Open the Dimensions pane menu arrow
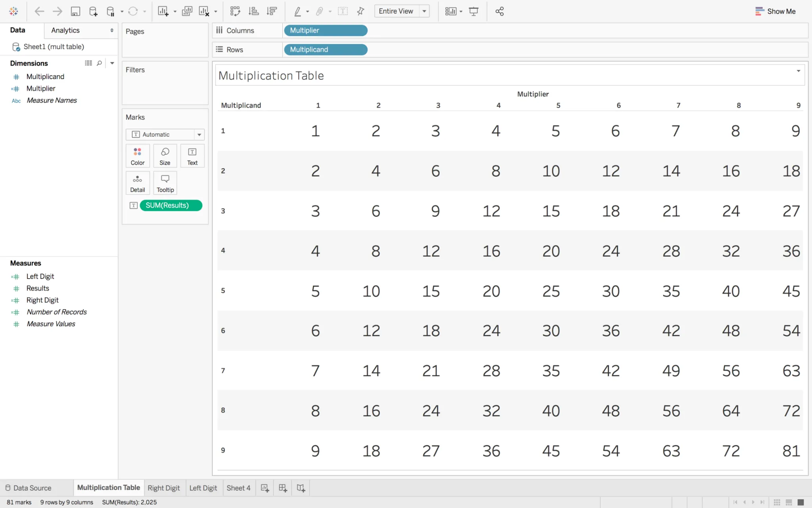812x508 pixels. pos(112,63)
